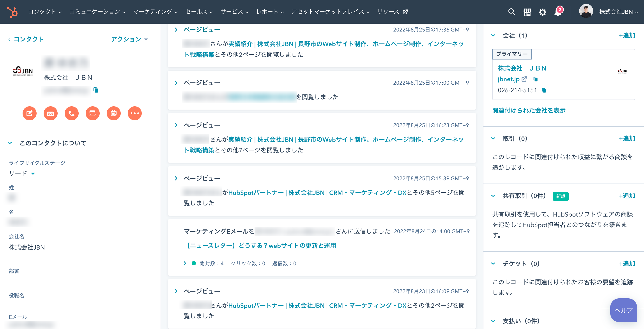Click the orange phone call icon
Image resolution: width=644 pixels, height=329 pixels.
click(71, 113)
